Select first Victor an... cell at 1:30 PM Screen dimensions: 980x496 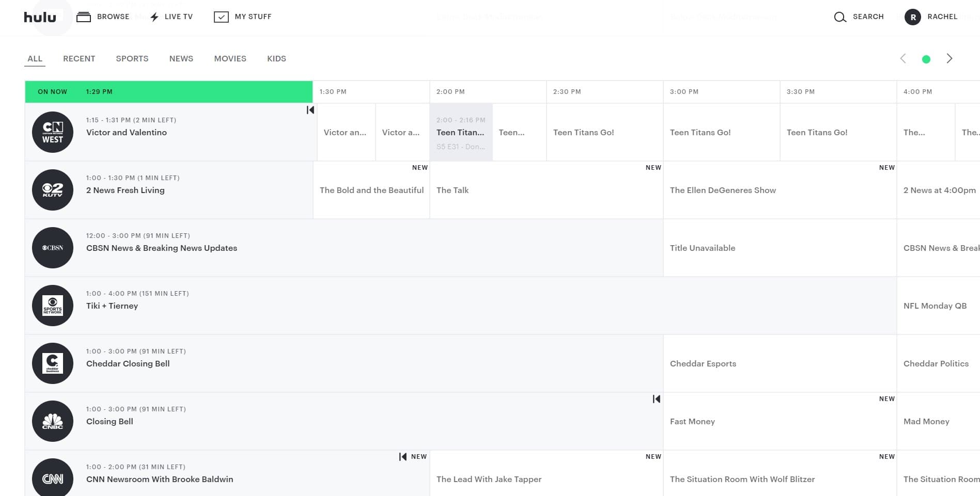point(347,132)
